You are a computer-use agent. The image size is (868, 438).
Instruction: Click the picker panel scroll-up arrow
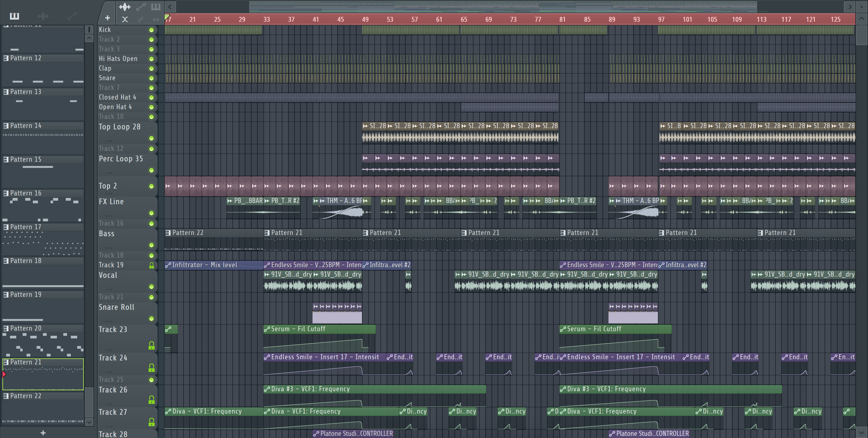point(89,38)
